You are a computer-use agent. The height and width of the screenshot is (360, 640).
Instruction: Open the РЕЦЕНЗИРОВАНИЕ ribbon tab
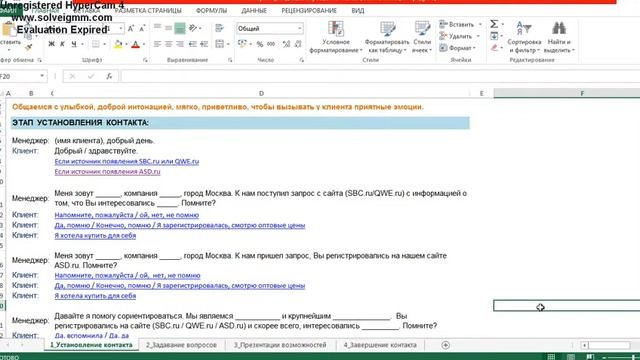click(x=309, y=11)
